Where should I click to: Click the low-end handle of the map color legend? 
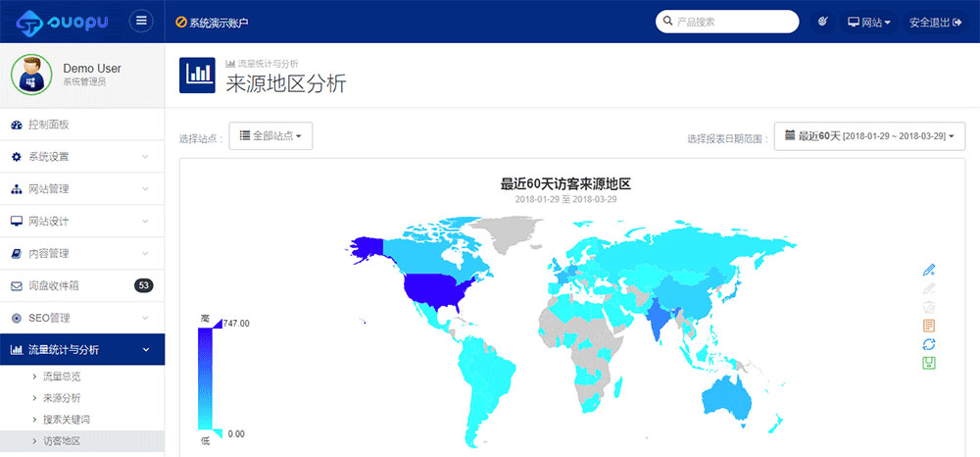point(218,433)
